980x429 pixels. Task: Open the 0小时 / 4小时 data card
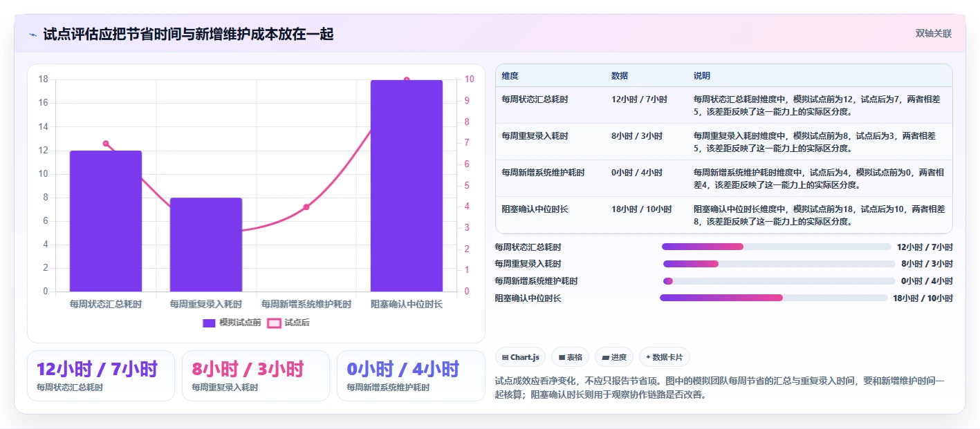tap(411, 376)
